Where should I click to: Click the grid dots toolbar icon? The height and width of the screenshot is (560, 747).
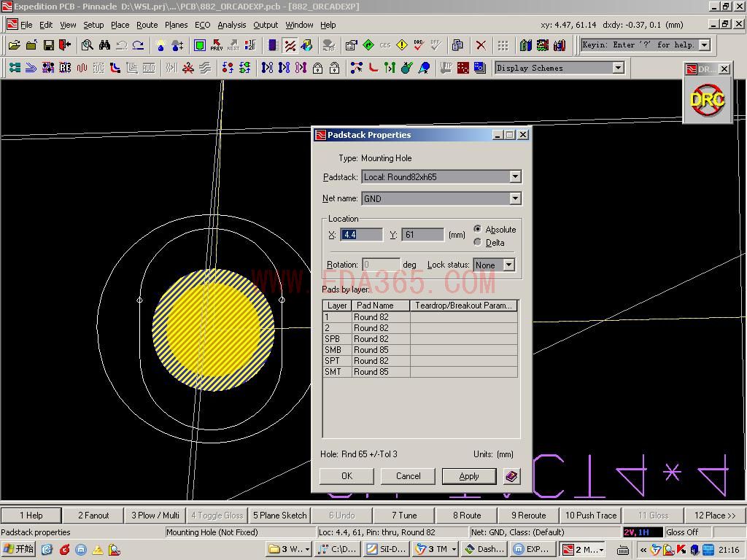503,45
